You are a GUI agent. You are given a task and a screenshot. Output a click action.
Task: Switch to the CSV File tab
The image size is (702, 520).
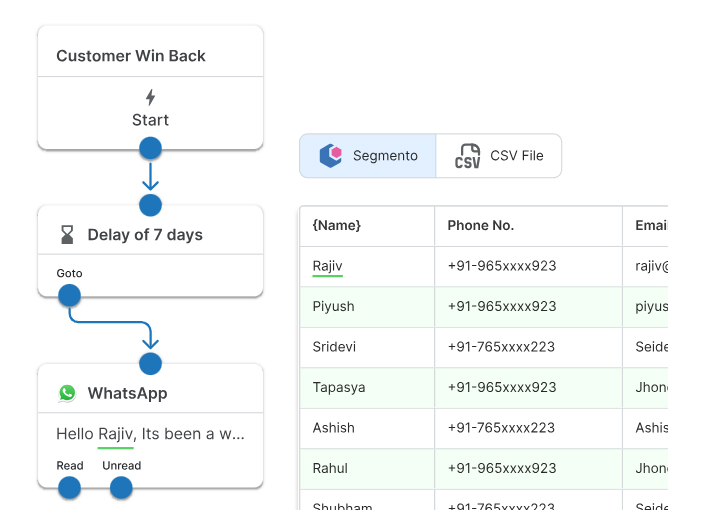tap(499, 156)
